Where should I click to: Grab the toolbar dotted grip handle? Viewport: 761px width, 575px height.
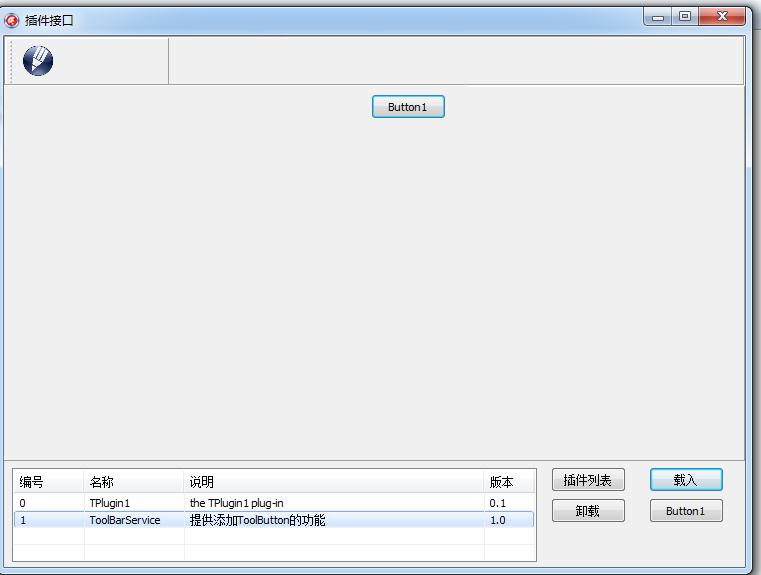(11, 61)
